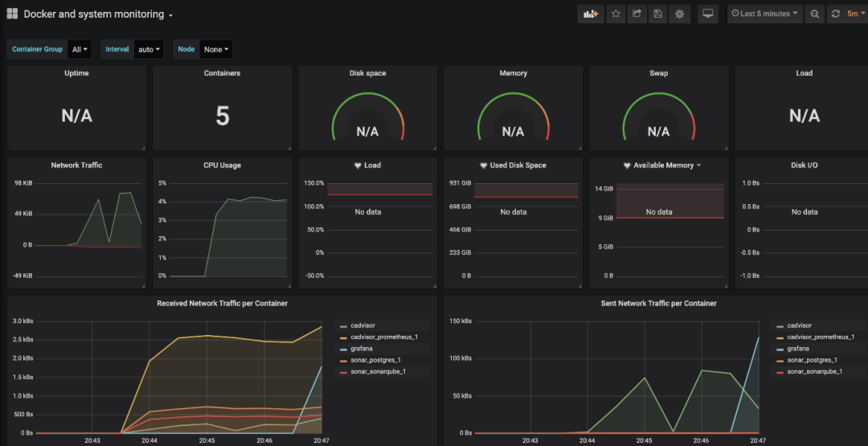The height and width of the screenshot is (446, 868).
Task: Click the Disk space gauge
Action: click(367, 116)
